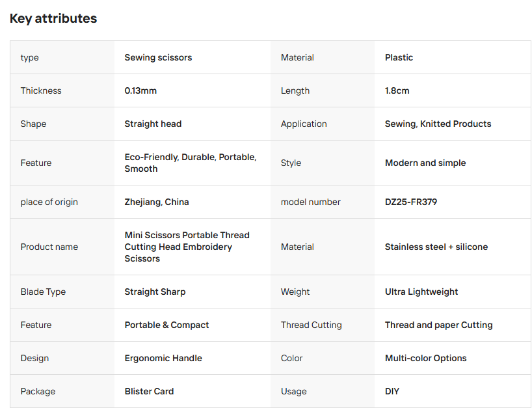Screen dimensions: 532x410
Task: Select the Straight head shape value
Action: (x=153, y=124)
